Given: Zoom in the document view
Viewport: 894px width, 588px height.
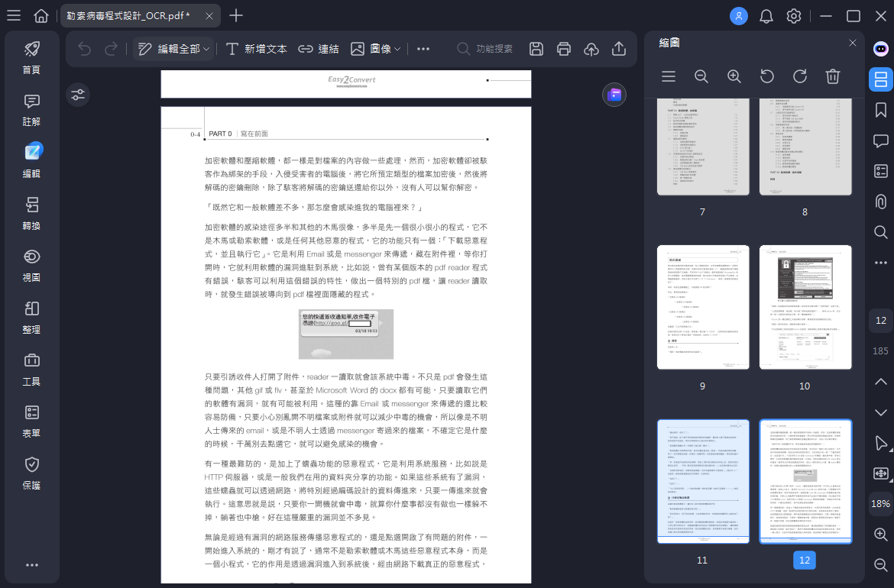Looking at the screenshot, I should (x=881, y=535).
